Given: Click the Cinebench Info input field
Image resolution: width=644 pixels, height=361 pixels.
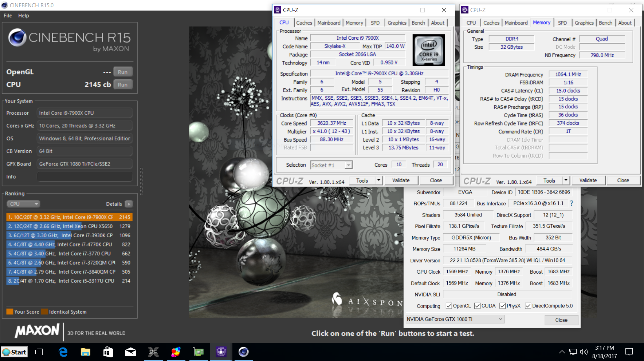Looking at the screenshot, I should pos(85,176).
